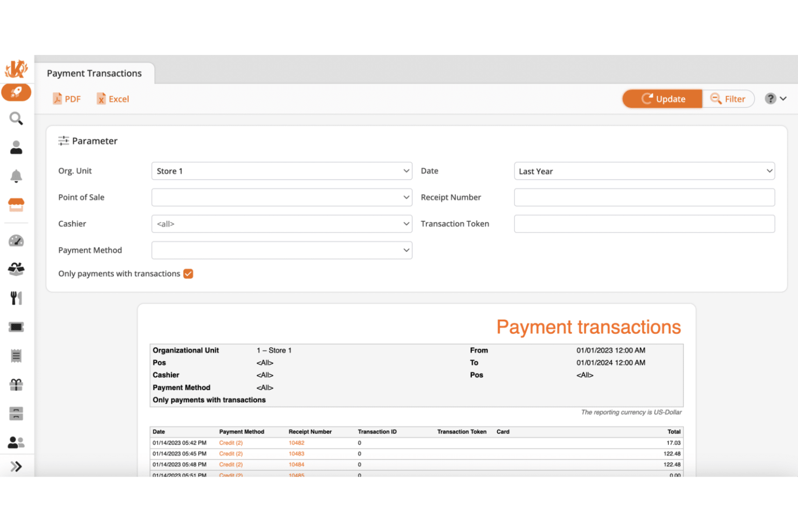
Task: Open the Point of Sale dropdown
Action: coord(281,197)
